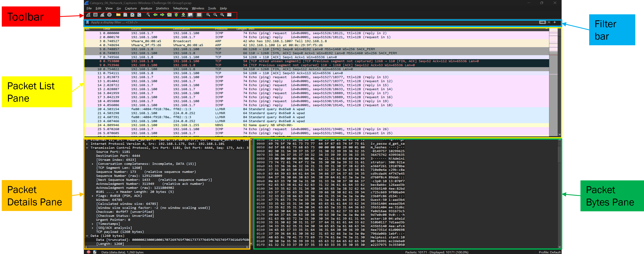Select packet 20 LLMNR Standard query row
The height and width of the screenshot is (254, 644).
(x=317, y=109)
